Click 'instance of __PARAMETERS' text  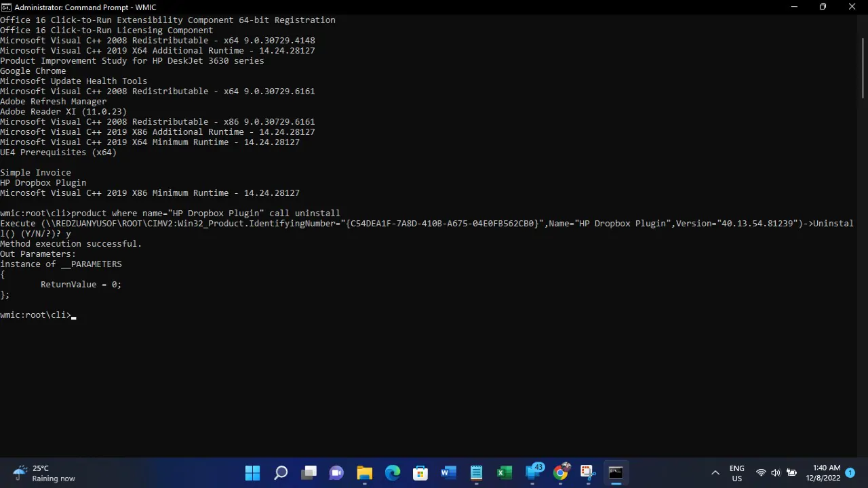(61, 264)
